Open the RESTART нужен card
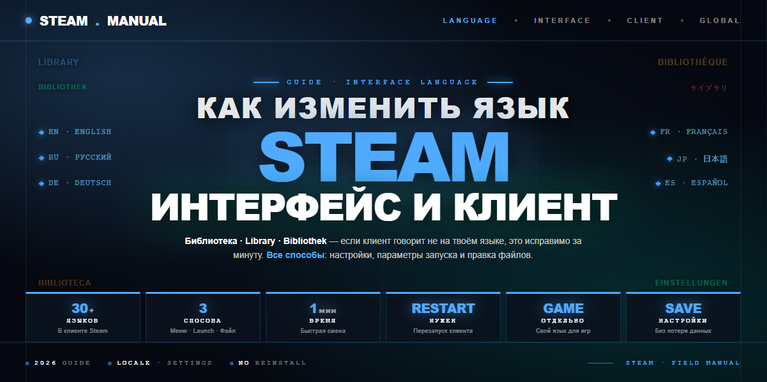This screenshot has height=382, width=767. coord(443,317)
